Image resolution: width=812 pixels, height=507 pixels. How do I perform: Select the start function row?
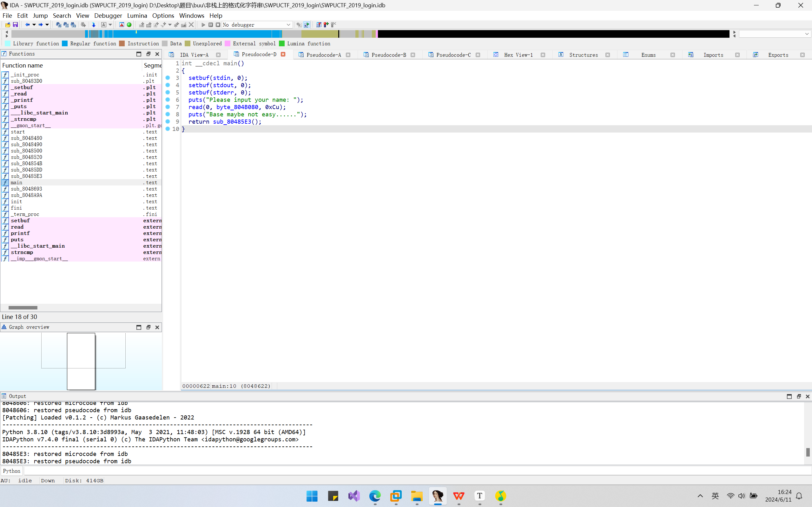(81, 132)
